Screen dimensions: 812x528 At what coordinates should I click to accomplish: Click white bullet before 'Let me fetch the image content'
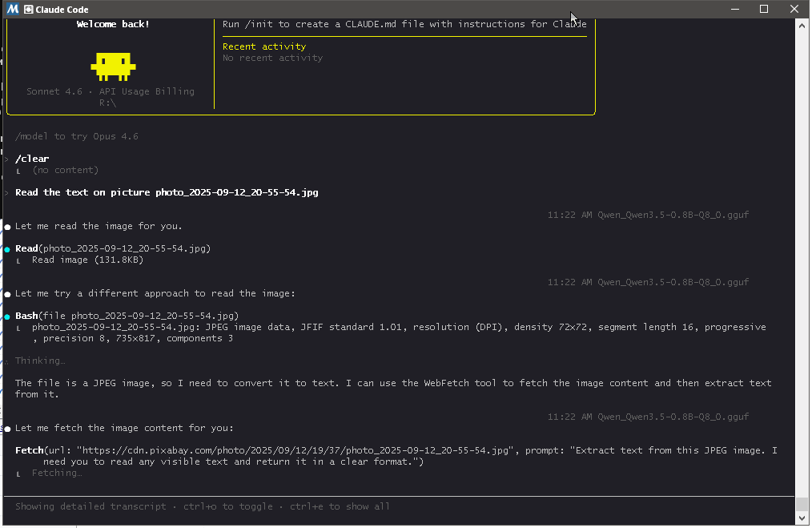click(7, 429)
